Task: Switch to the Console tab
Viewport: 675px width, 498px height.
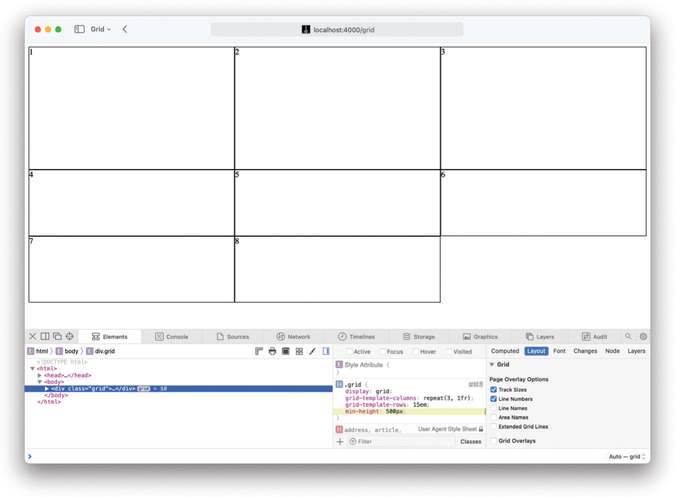Action: [x=171, y=337]
